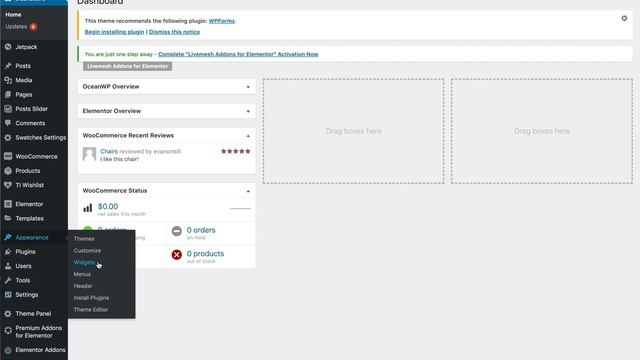Open Customize in Appearance submenu

point(87,251)
